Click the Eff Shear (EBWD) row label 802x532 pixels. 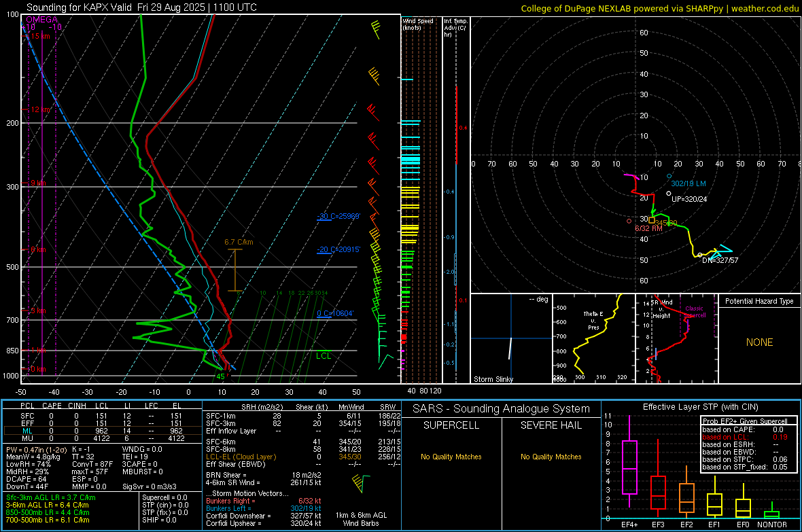coord(236,465)
